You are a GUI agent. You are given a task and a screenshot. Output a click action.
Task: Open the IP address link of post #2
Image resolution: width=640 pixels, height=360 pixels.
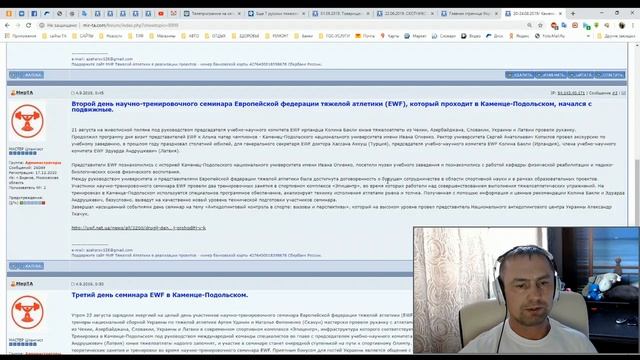571,93
